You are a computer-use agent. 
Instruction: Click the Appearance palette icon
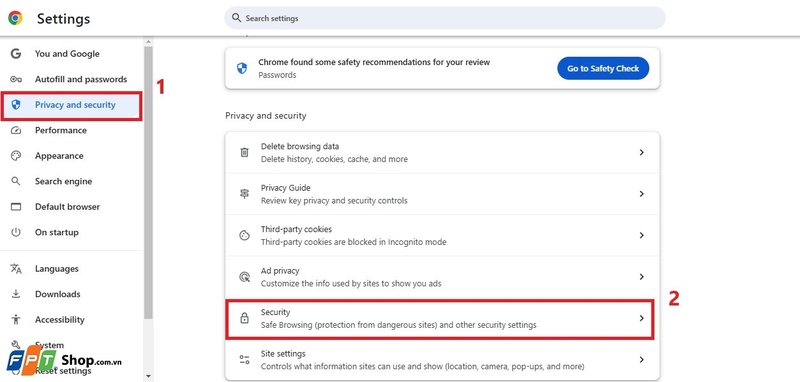(16, 156)
